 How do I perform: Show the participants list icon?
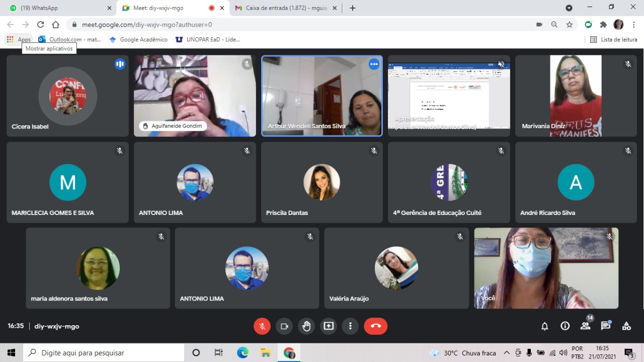585,326
